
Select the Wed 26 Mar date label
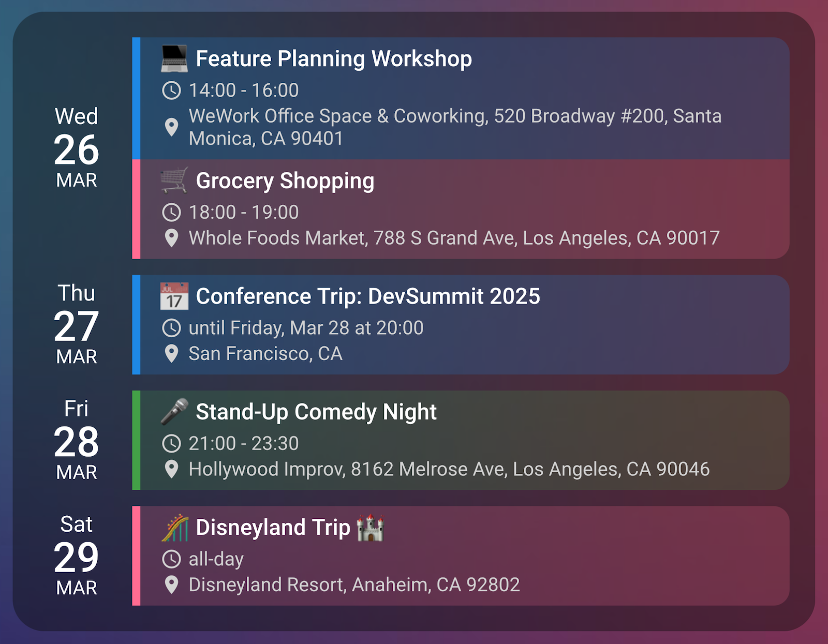tap(77, 148)
